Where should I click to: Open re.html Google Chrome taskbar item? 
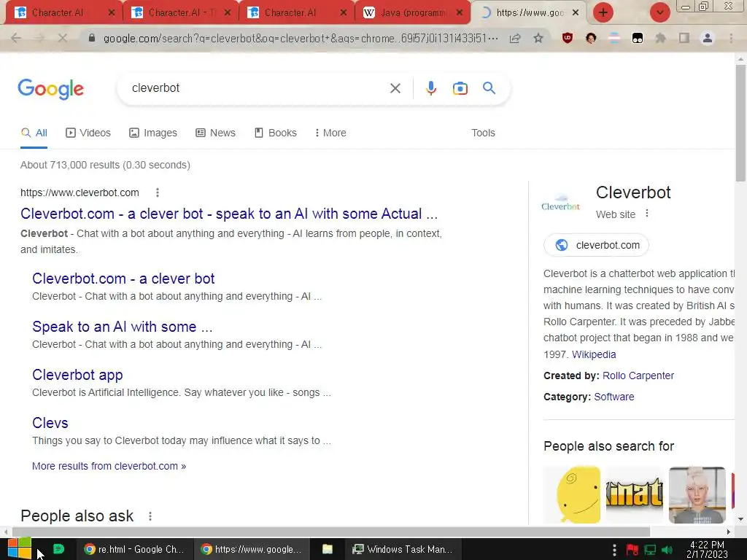tap(134, 549)
